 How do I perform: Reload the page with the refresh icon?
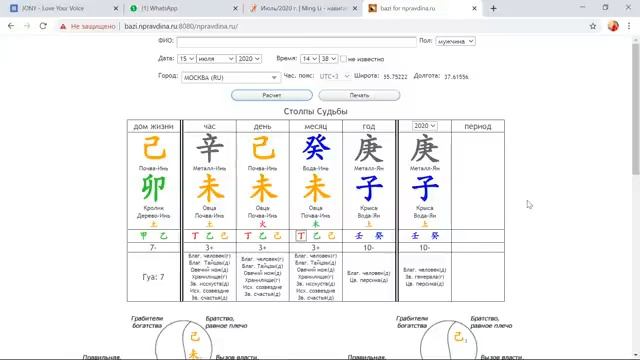coord(43,26)
